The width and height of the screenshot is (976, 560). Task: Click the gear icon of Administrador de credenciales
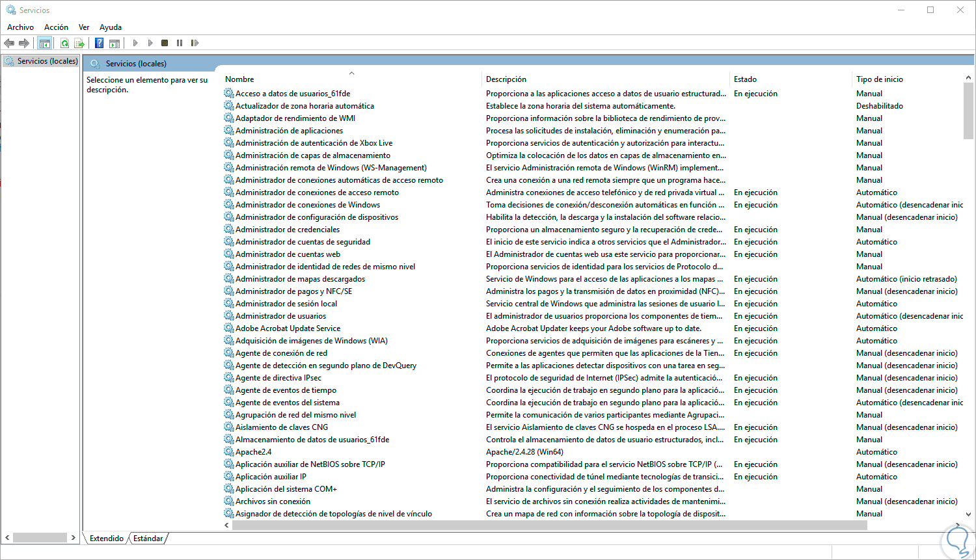tap(229, 229)
